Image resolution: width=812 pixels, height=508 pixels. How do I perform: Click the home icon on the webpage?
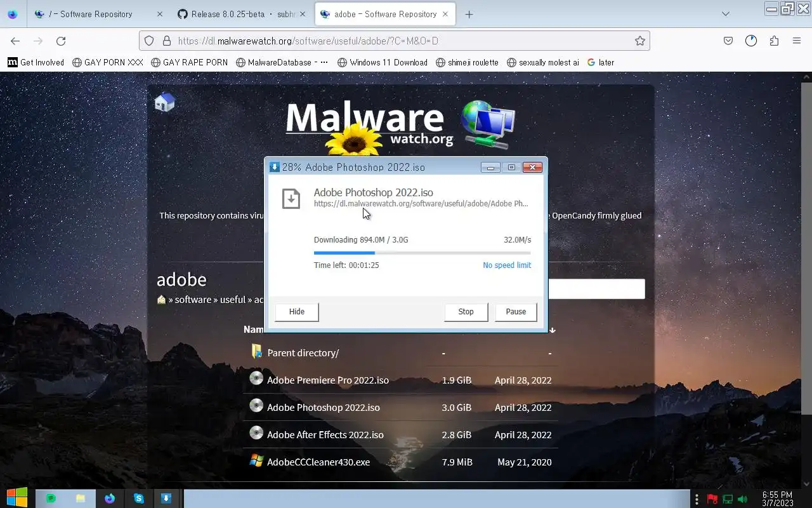coord(164,102)
